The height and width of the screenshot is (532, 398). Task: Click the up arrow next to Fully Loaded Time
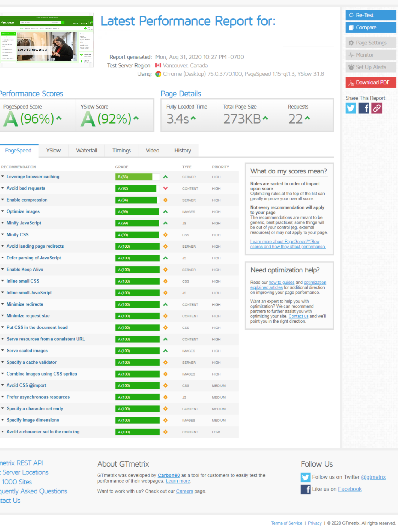(x=193, y=118)
